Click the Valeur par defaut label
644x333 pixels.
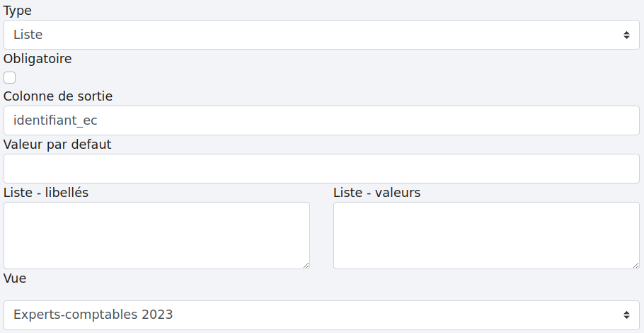coord(57,145)
